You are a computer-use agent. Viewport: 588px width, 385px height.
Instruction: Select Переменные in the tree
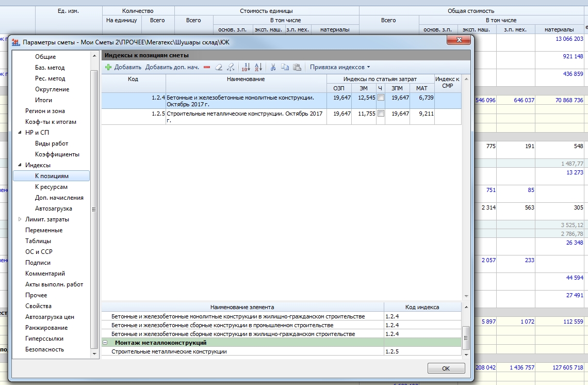point(44,230)
